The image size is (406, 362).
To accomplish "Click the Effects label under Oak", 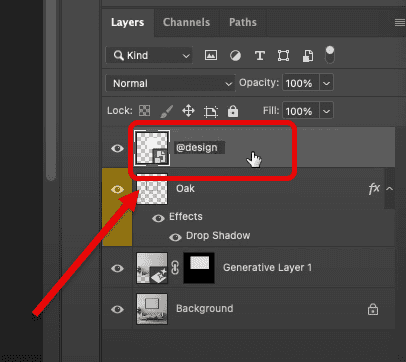I will tap(186, 217).
